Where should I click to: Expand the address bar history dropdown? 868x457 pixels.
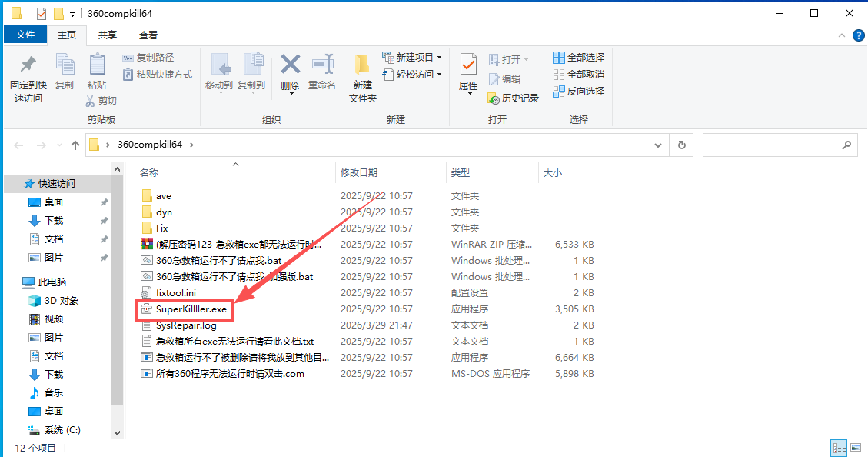[658, 145]
